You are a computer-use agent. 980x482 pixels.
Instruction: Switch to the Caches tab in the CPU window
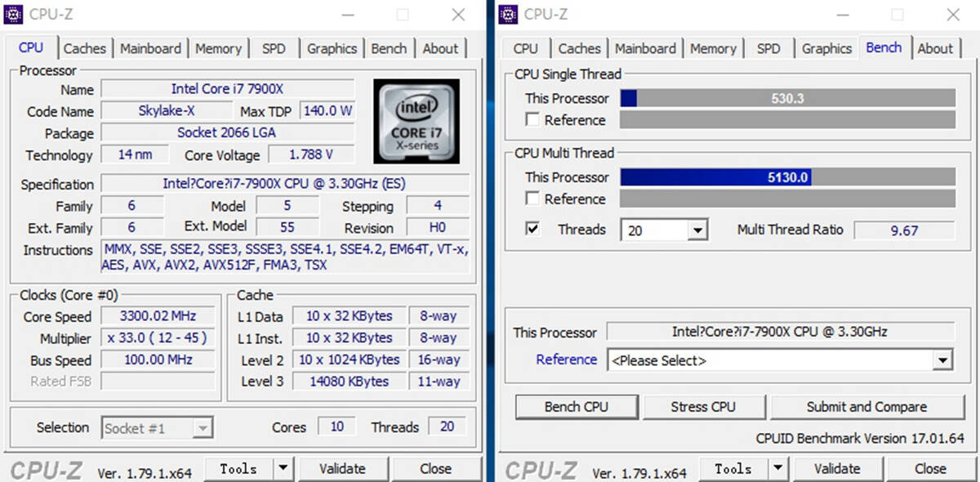(x=85, y=48)
